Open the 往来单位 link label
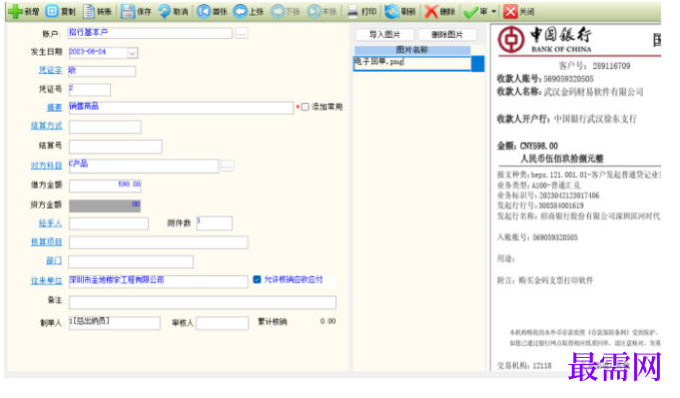The image size is (680, 398). click(x=46, y=281)
